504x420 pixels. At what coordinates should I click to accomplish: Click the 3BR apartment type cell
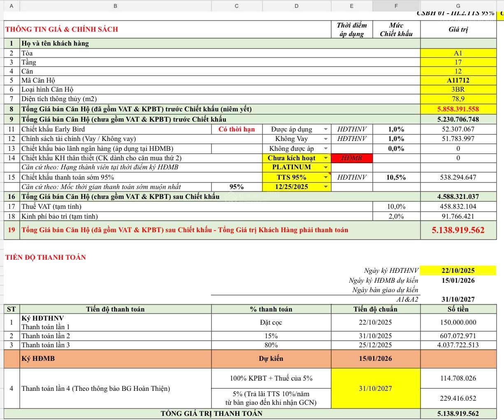458,90
